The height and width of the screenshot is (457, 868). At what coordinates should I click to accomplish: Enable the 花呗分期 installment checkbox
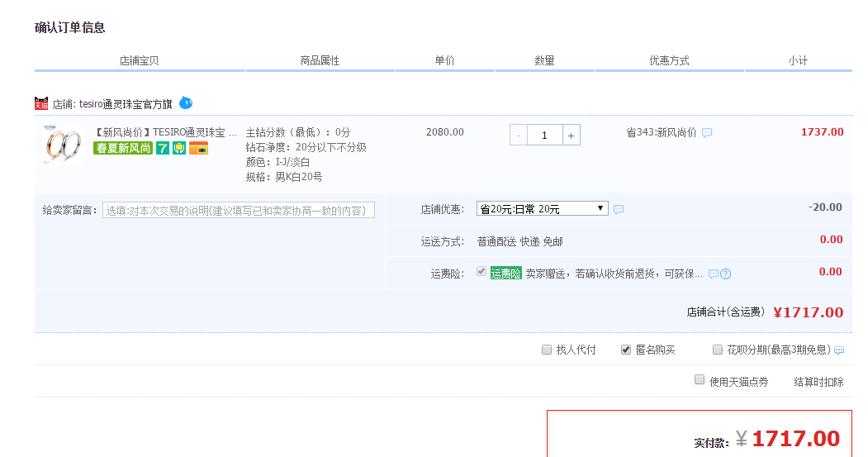click(718, 350)
